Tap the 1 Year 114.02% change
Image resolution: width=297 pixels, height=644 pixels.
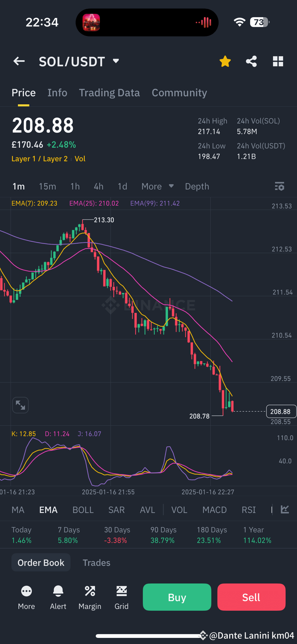[257, 535]
